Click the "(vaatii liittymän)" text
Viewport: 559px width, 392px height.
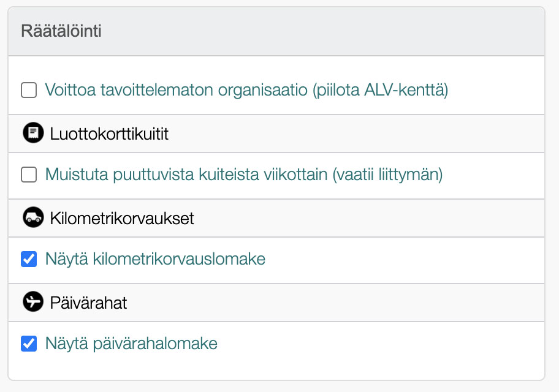click(x=387, y=175)
